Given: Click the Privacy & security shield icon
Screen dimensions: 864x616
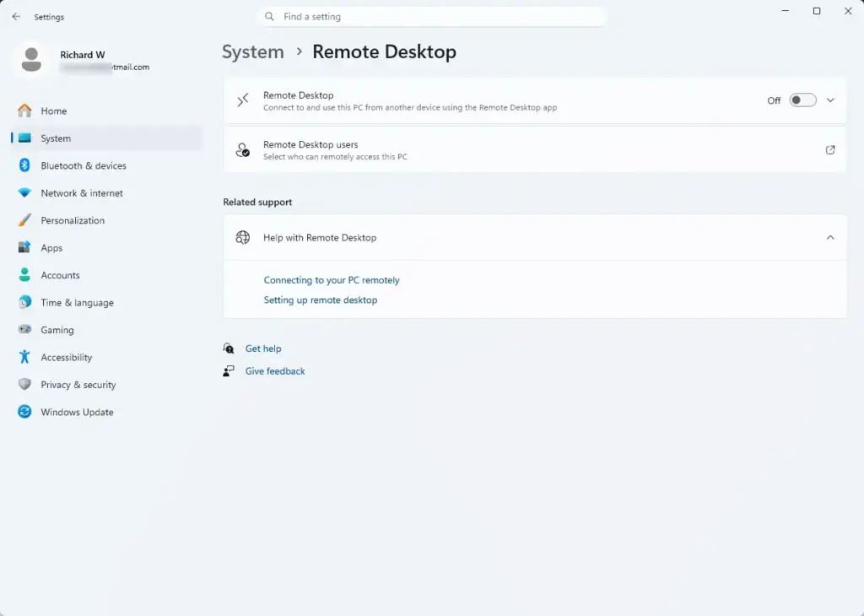Looking at the screenshot, I should (24, 385).
